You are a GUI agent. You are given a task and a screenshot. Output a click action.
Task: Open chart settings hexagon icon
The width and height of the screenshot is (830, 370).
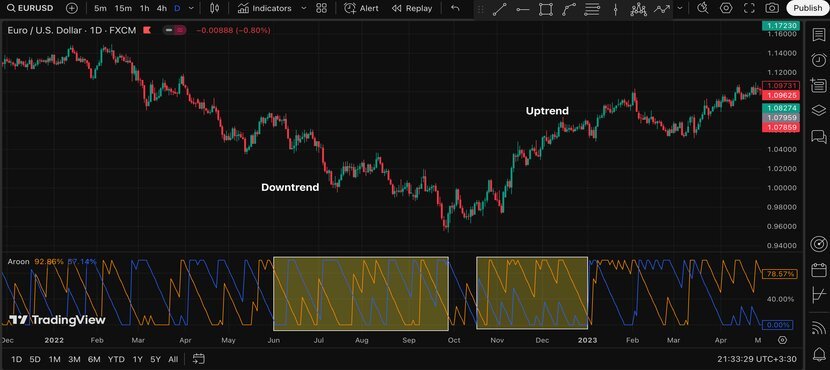726,8
